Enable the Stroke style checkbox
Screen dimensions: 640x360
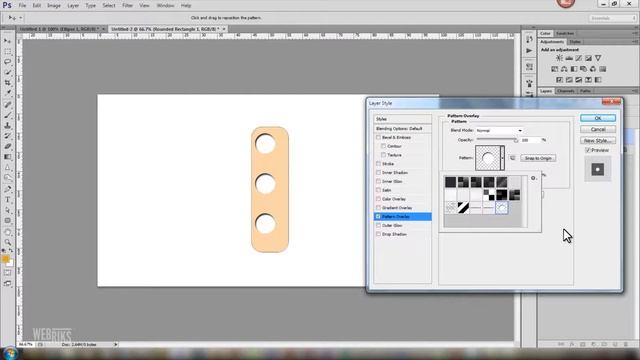pyautogui.click(x=378, y=164)
